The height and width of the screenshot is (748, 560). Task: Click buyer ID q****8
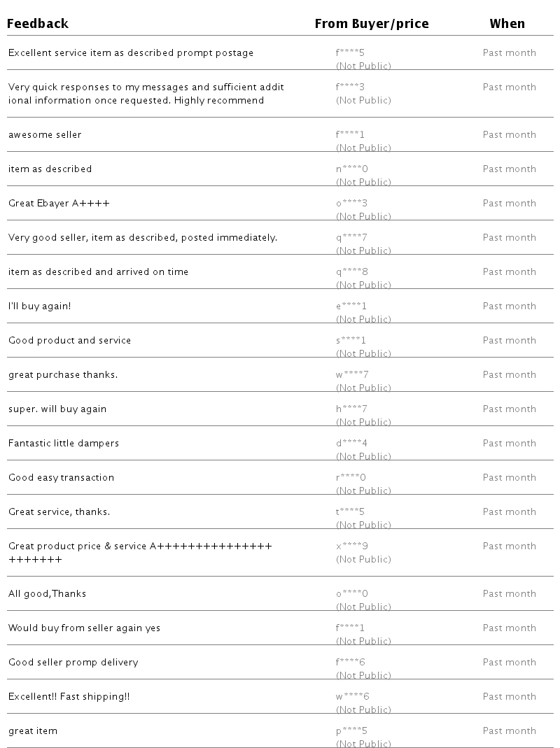pyautogui.click(x=352, y=272)
